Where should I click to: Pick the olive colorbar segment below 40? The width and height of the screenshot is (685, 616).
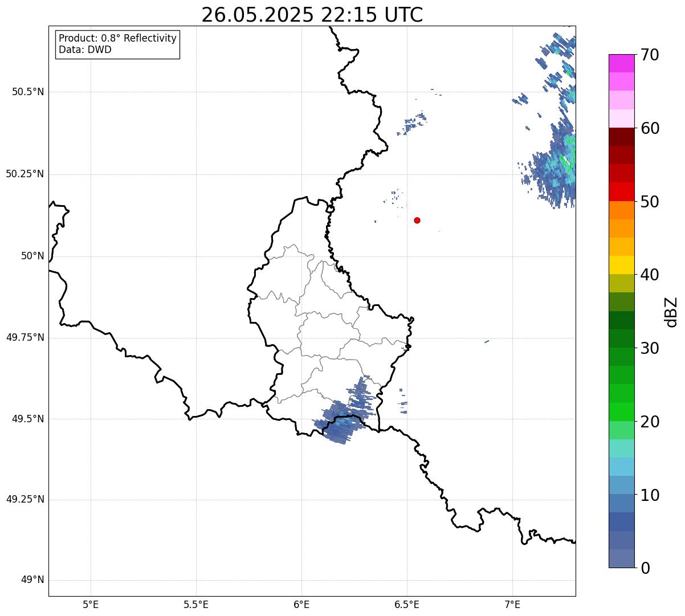(x=621, y=283)
